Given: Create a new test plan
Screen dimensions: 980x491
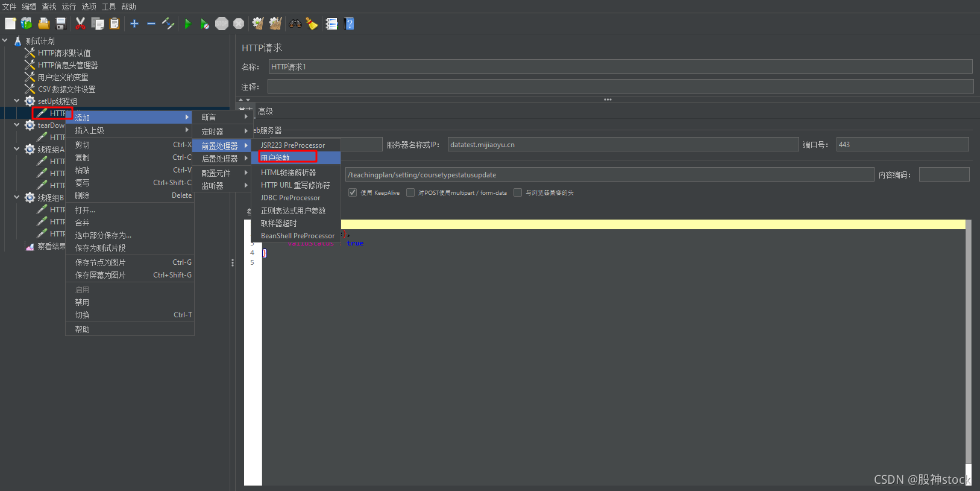Looking at the screenshot, I should (10, 24).
